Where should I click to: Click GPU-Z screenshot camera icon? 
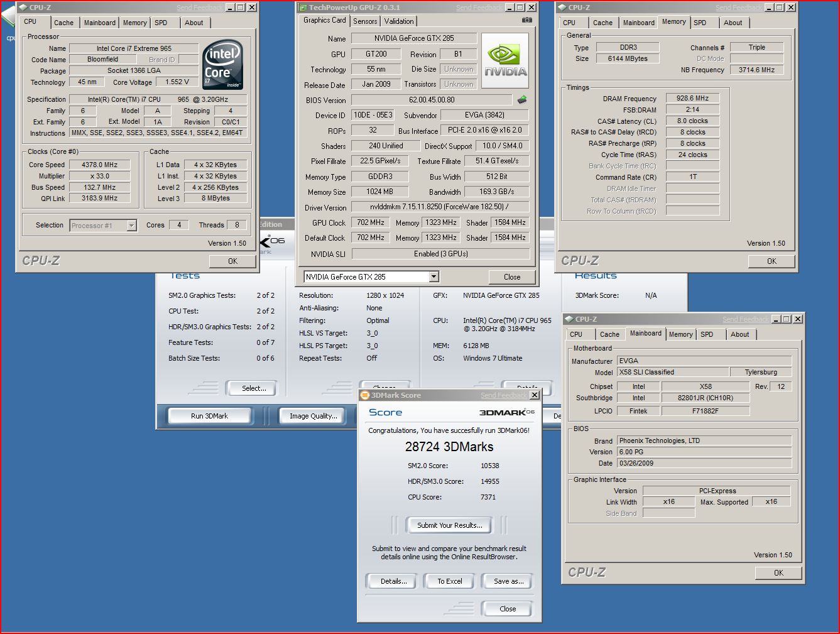[x=526, y=21]
